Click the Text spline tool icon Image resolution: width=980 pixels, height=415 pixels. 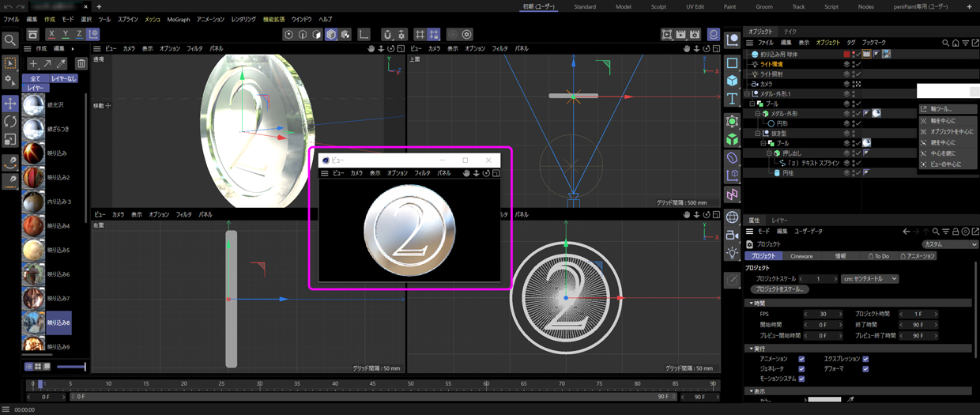(x=733, y=100)
